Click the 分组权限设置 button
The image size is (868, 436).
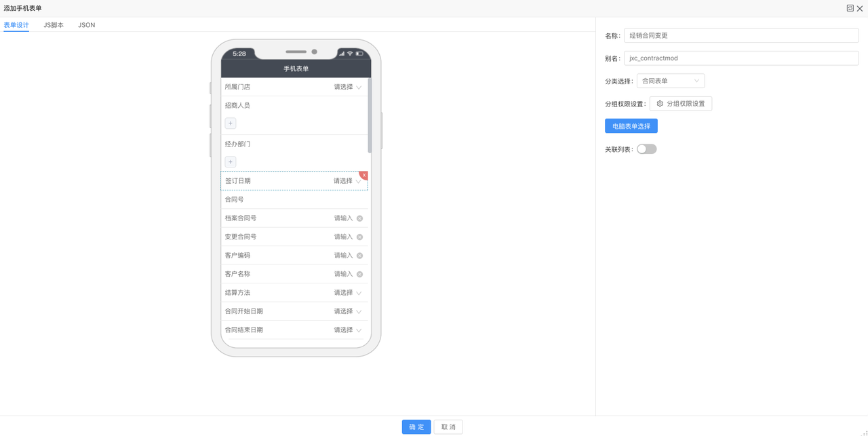681,104
